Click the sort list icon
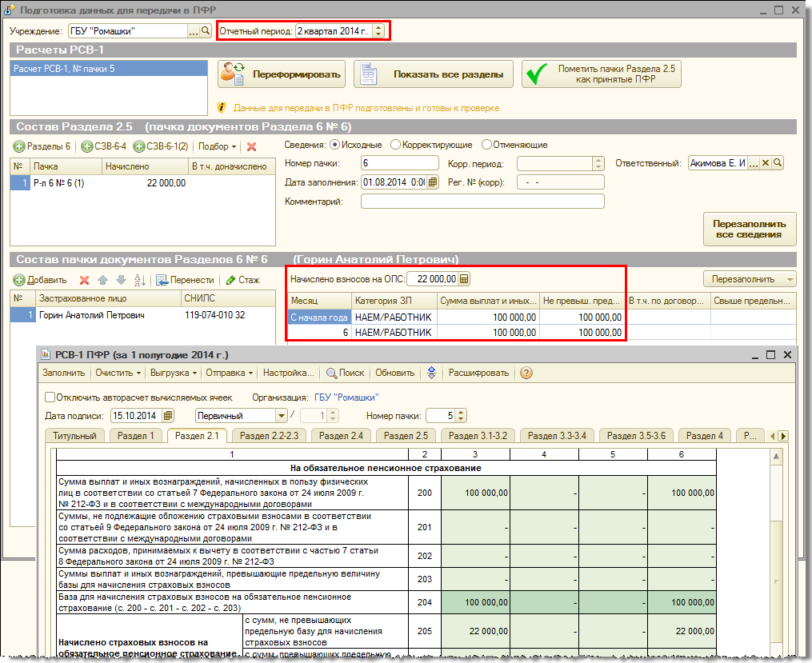 pyautogui.click(x=139, y=280)
